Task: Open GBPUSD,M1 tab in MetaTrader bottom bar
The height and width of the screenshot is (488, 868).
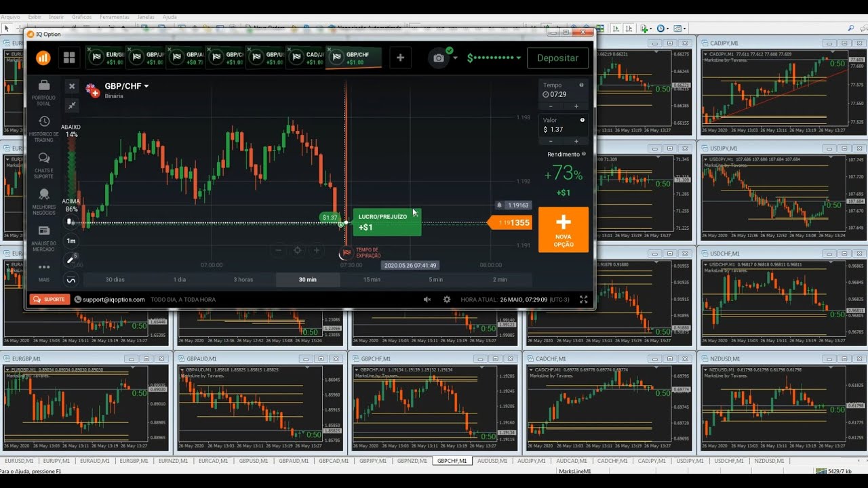Action: point(254,461)
